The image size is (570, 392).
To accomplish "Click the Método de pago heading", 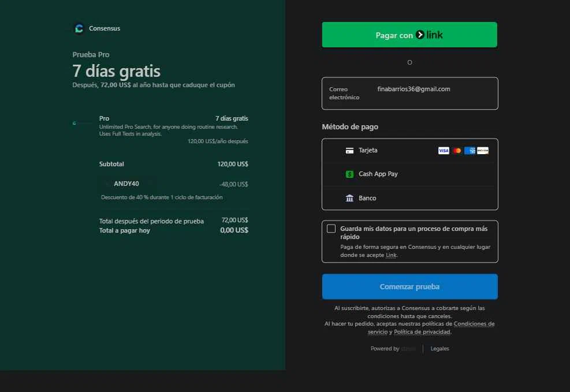I will [x=350, y=127].
